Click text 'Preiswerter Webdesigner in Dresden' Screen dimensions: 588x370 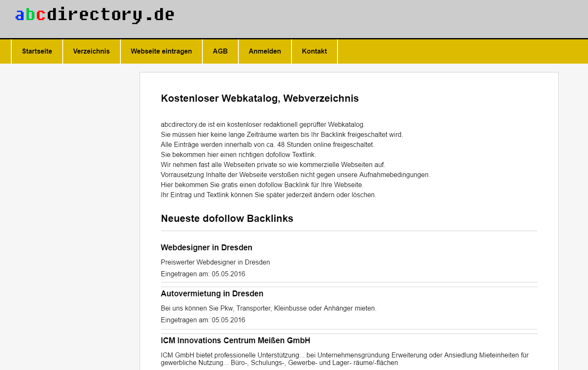[215, 262]
